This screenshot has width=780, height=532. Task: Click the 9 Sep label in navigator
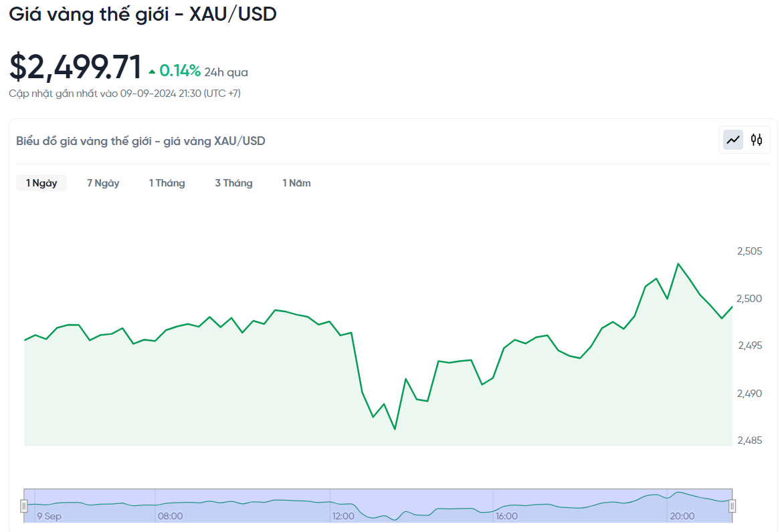[49, 516]
